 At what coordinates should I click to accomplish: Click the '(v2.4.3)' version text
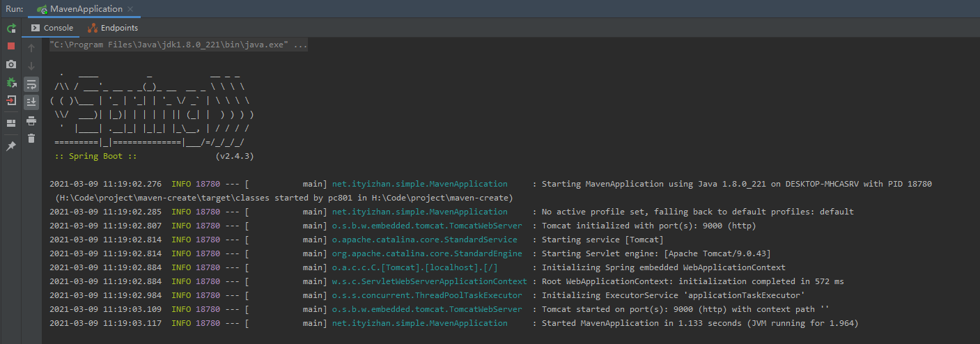(235, 157)
